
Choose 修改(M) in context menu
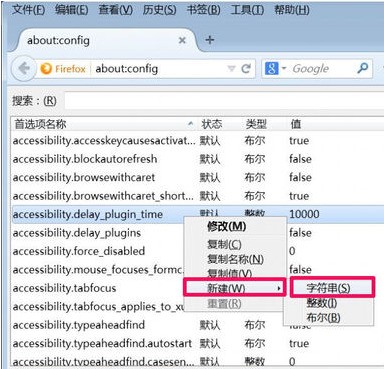(x=235, y=227)
